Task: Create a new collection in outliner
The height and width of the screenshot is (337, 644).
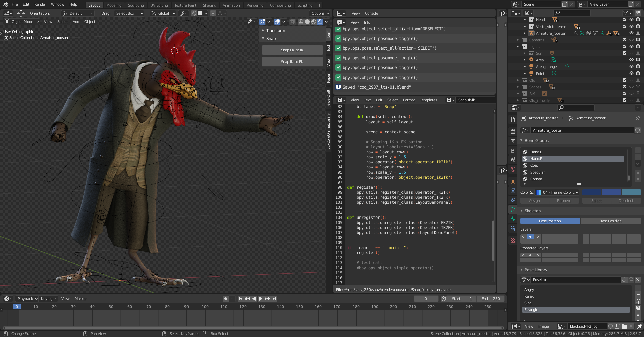Action: (638, 13)
